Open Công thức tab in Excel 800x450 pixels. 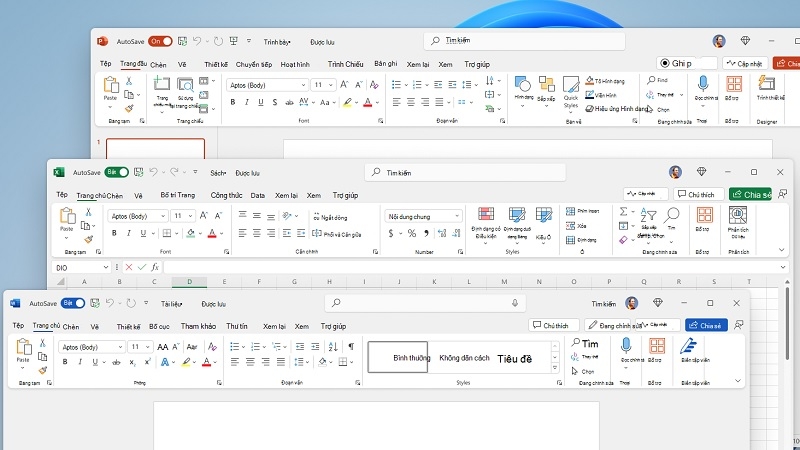[227, 195]
